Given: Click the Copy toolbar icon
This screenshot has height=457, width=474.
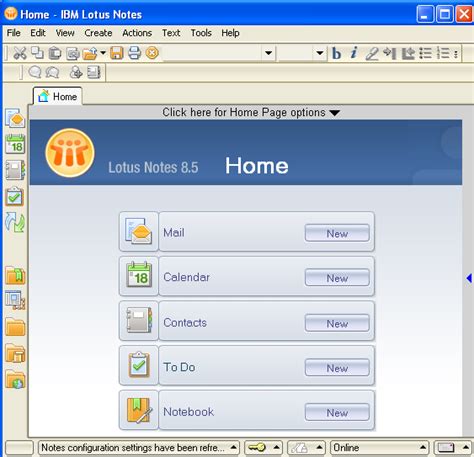Looking at the screenshot, I should (x=37, y=53).
